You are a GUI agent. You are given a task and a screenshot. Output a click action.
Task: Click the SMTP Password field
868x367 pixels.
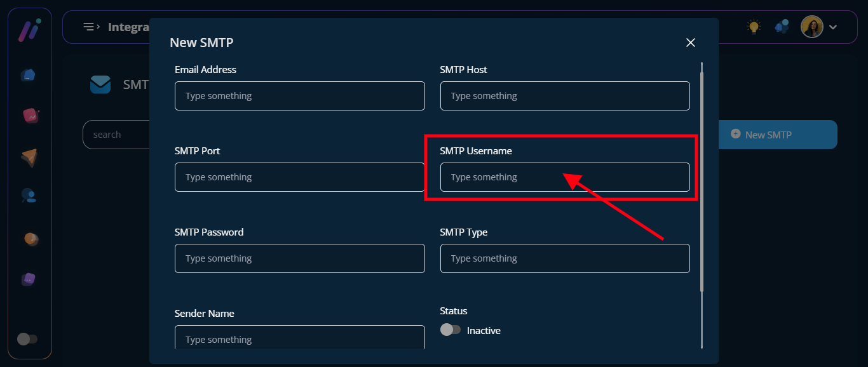[x=299, y=258]
